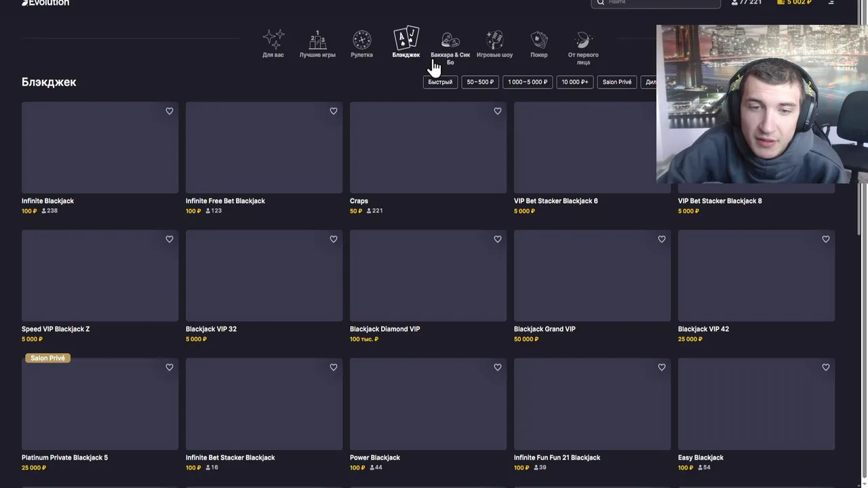The height and width of the screenshot is (488, 868).
Task: Open the Blackjack VIP 32 thumbnail
Action: 264,276
